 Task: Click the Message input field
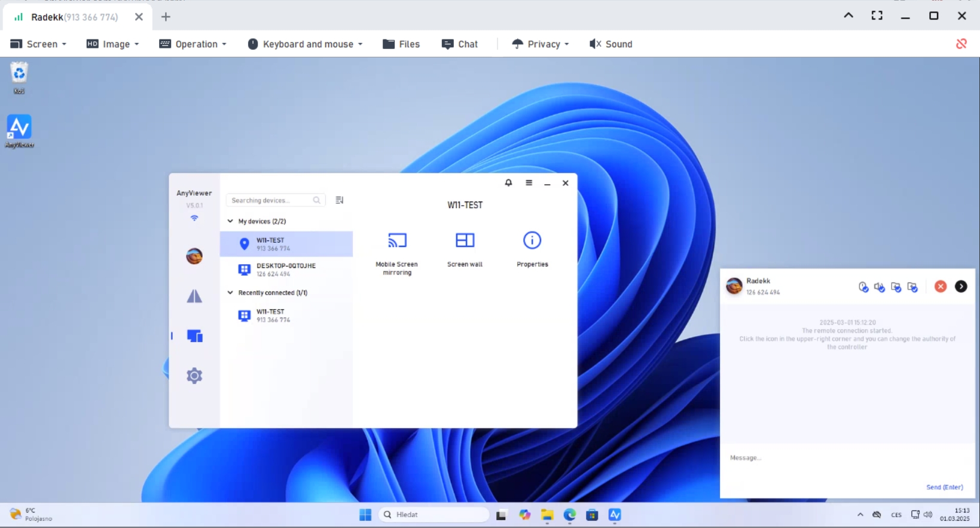[x=847, y=464]
